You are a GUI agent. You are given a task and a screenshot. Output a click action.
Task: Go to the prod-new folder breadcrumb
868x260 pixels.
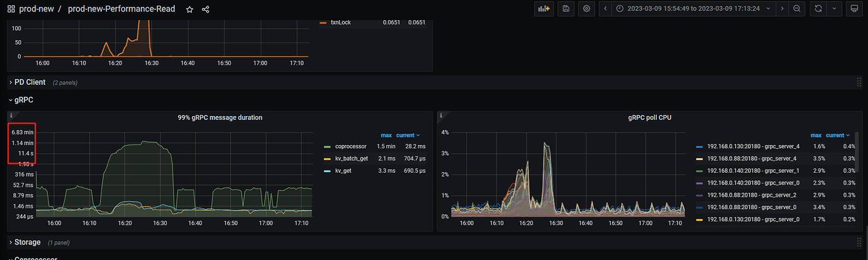coord(36,9)
